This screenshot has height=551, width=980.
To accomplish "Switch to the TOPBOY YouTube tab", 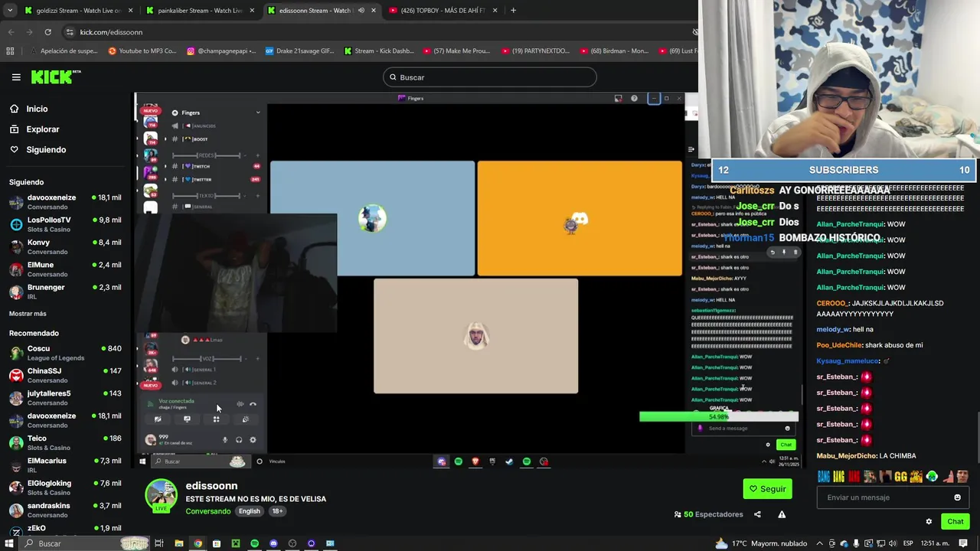I will (x=444, y=11).
